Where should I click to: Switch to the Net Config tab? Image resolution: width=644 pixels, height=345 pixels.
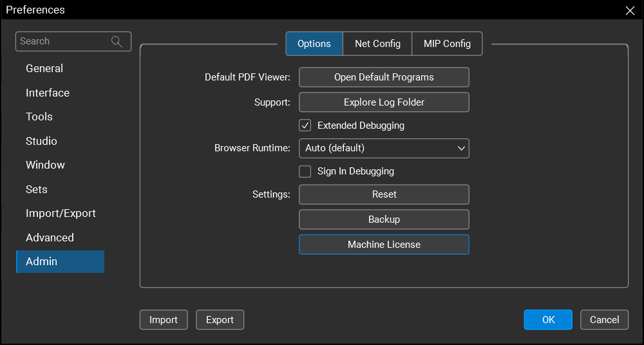coord(377,44)
